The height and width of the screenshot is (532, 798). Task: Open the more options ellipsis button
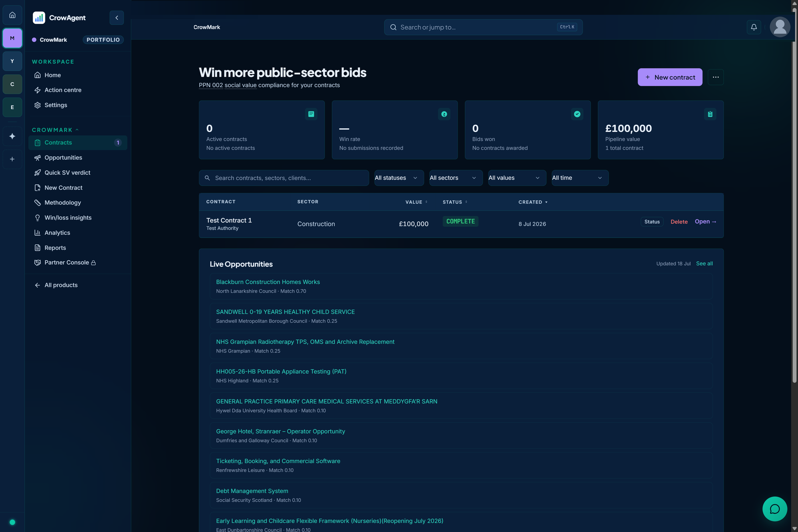716,77
